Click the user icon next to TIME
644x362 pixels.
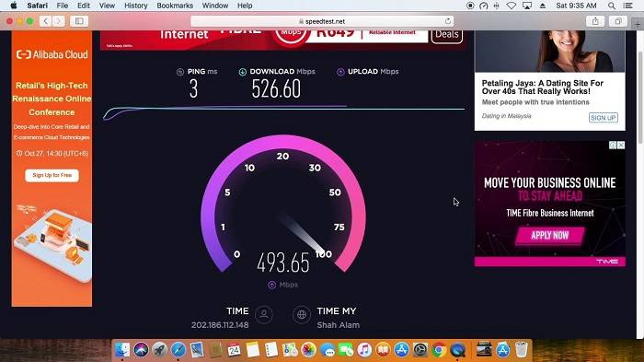pyautogui.click(x=264, y=315)
